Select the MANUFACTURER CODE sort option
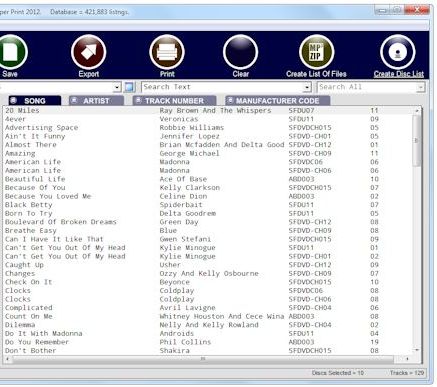Image resolution: width=437 pixels, height=387 pixels. pyautogui.click(x=277, y=101)
